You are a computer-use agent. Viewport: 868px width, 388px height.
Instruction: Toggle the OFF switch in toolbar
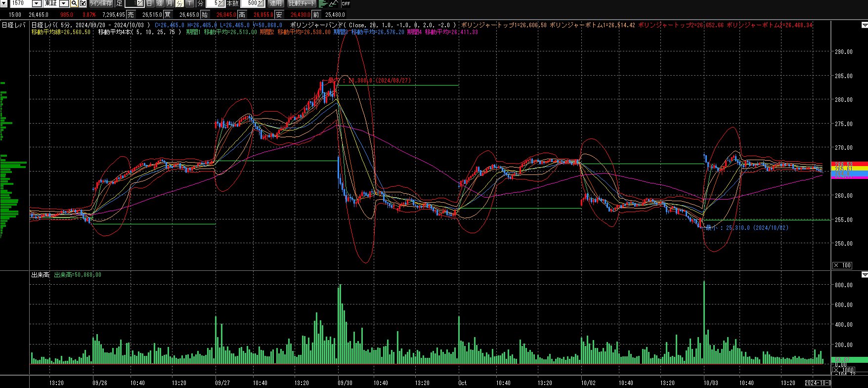pos(346,3)
